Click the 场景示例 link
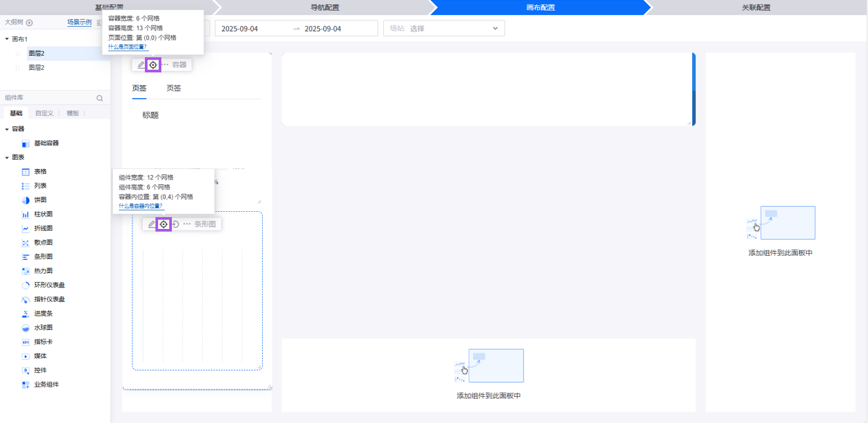 79,22
